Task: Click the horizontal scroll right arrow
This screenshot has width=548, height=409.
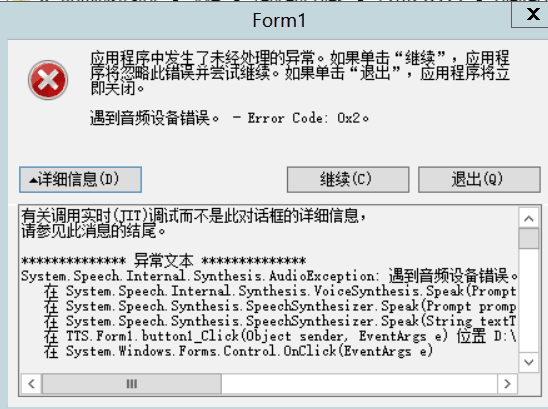Action: point(507,384)
